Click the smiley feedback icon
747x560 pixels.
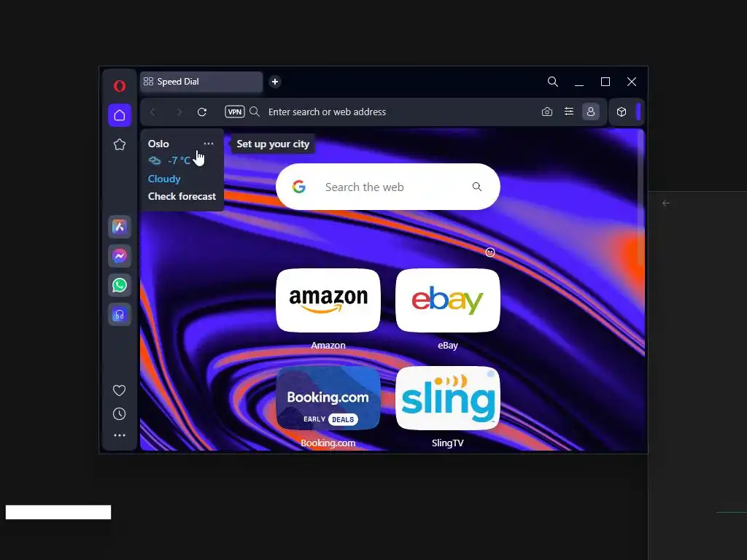490,252
